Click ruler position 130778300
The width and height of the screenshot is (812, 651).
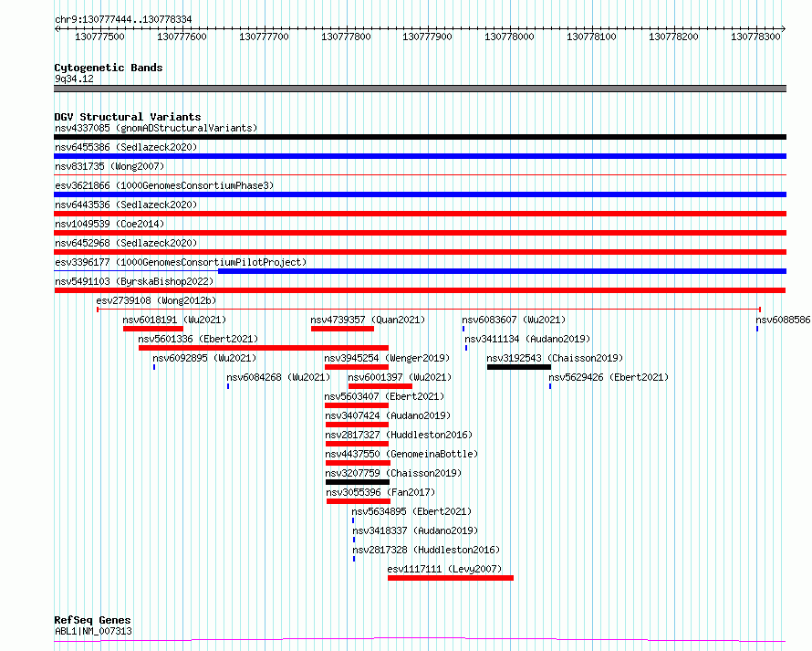pyautogui.click(x=755, y=37)
